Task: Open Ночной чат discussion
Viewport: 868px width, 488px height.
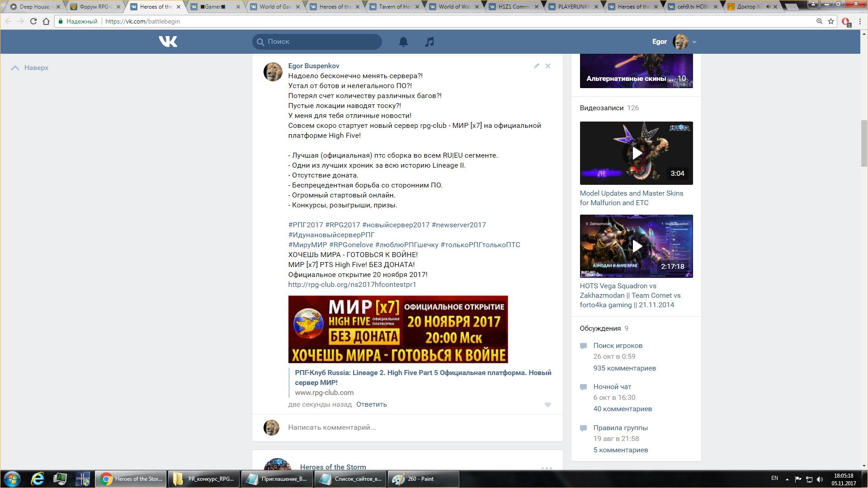Action: point(612,387)
